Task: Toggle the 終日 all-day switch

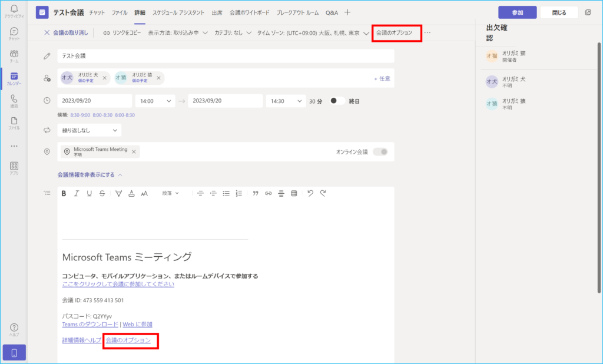Action: click(337, 101)
